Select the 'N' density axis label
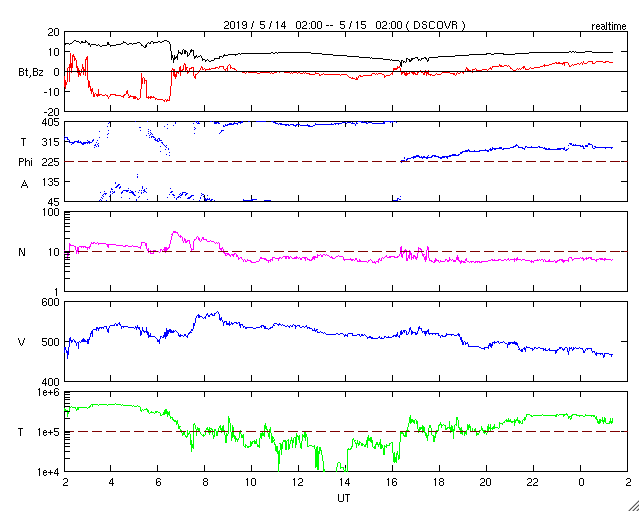 pos(22,252)
